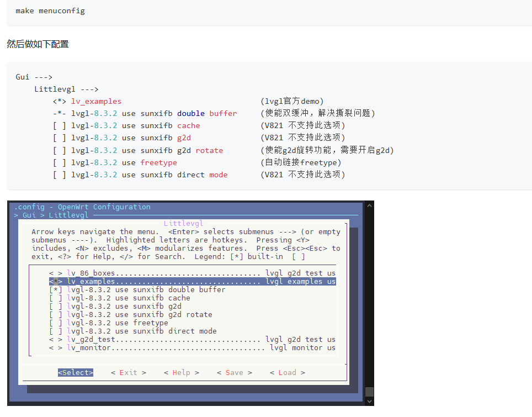Check the terminal's 'use sunxifb g2d' box (not rotate)
The image size is (532, 417).
[x=56, y=307]
